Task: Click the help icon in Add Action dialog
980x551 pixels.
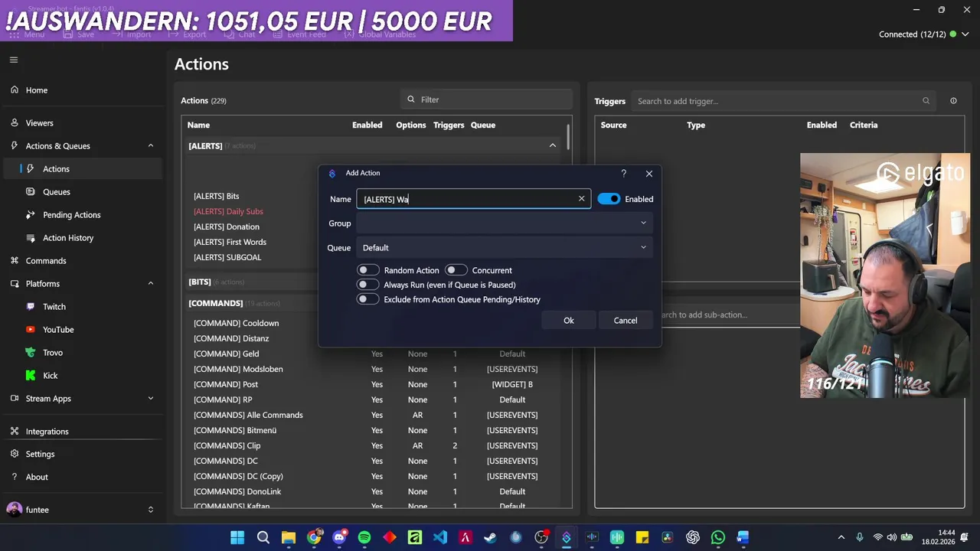Action: [x=623, y=174]
